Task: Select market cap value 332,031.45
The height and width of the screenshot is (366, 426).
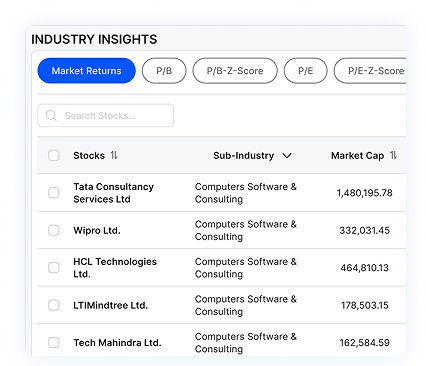Action: [x=365, y=230]
